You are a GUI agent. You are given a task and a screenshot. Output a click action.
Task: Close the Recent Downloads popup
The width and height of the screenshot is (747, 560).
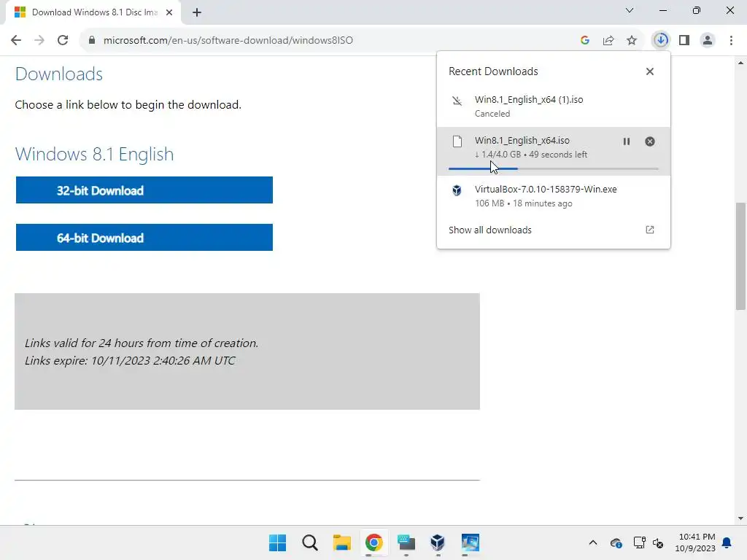650,71
